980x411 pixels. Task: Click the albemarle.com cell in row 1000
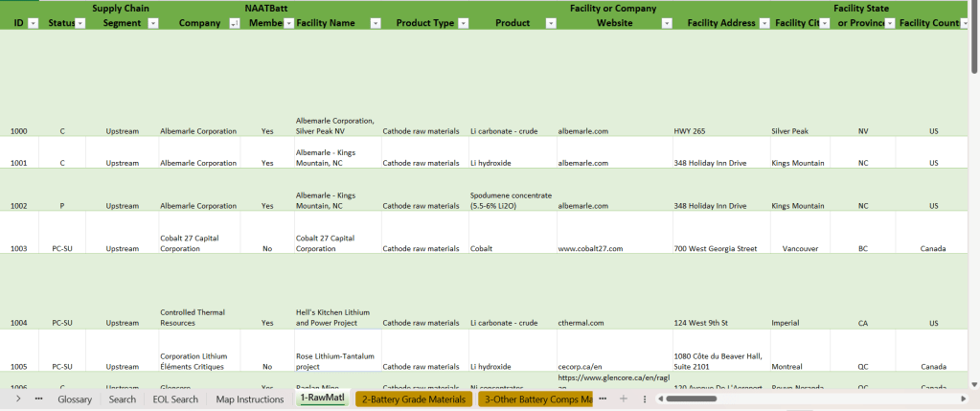582,131
